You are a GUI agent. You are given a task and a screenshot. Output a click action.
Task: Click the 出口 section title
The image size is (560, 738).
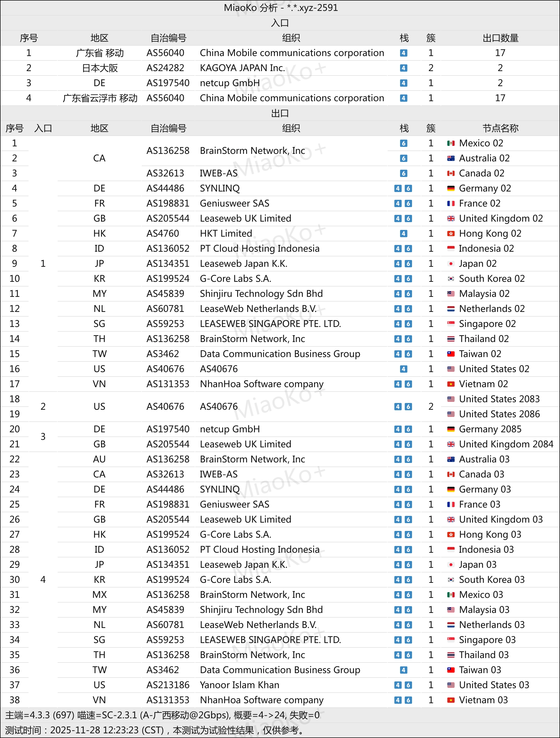pos(280,113)
